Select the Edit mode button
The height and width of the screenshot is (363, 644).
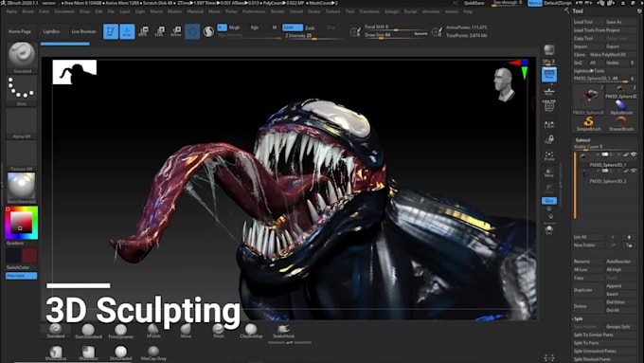(111, 31)
